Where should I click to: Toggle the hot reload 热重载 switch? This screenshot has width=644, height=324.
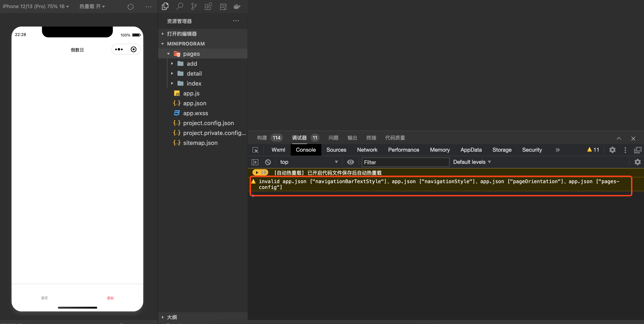tap(92, 6)
